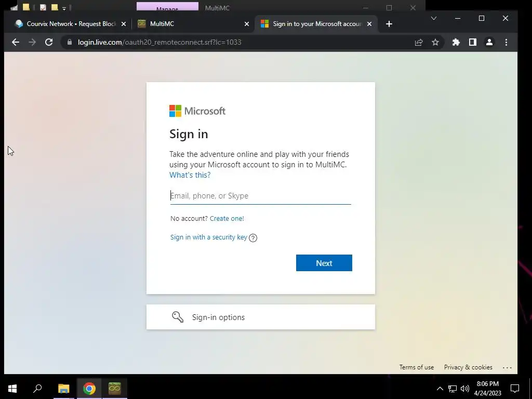The height and width of the screenshot is (399, 532).
Task: Open the notification center icon
Action: pos(515,389)
